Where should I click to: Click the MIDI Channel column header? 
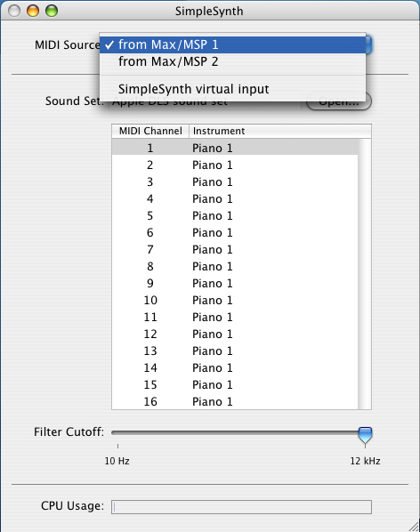pyautogui.click(x=150, y=131)
